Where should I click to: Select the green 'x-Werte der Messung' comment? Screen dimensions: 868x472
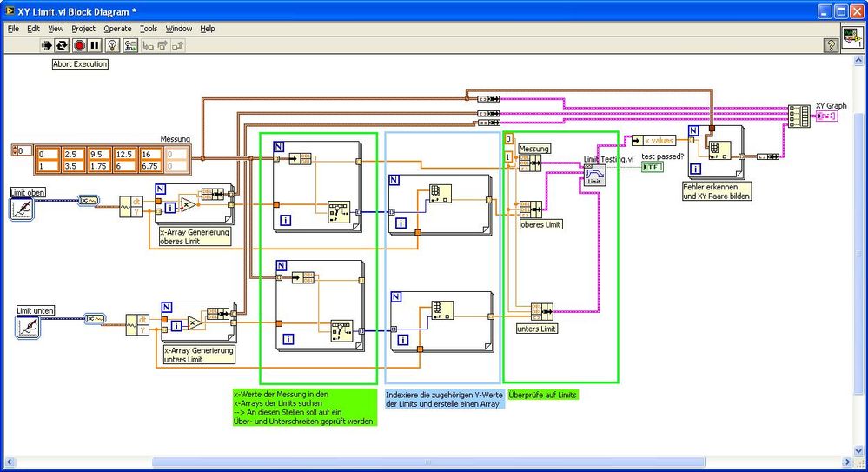click(x=304, y=408)
